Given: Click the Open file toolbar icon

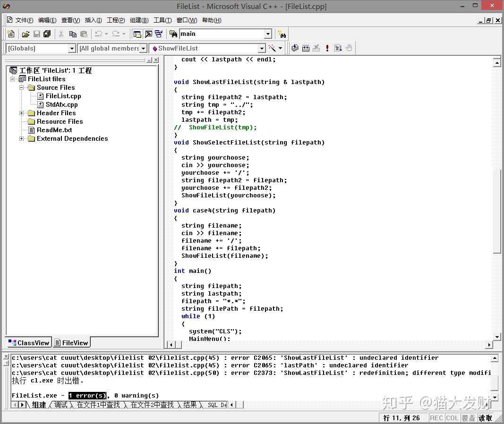Looking at the screenshot, I should point(26,34).
